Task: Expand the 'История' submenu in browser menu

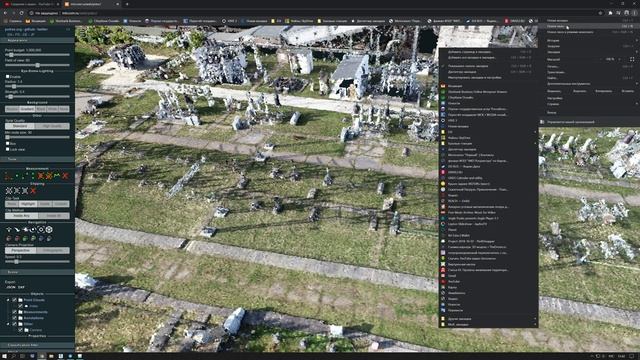Action: [x=590, y=40]
